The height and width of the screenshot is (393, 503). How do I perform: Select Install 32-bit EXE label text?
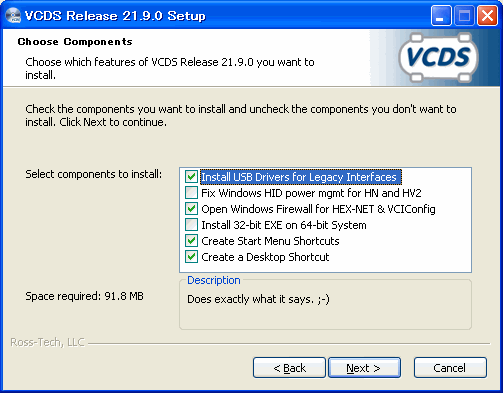click(284, 225)
